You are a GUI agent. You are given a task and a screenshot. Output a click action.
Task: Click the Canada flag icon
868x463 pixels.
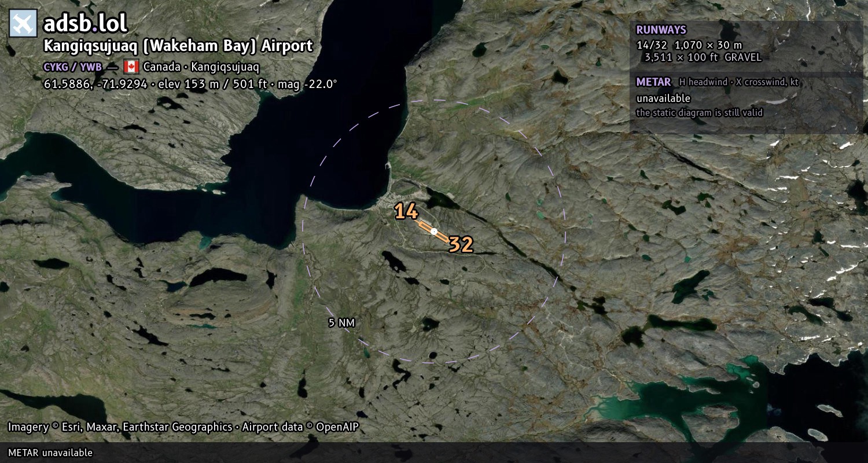point(131,66)
